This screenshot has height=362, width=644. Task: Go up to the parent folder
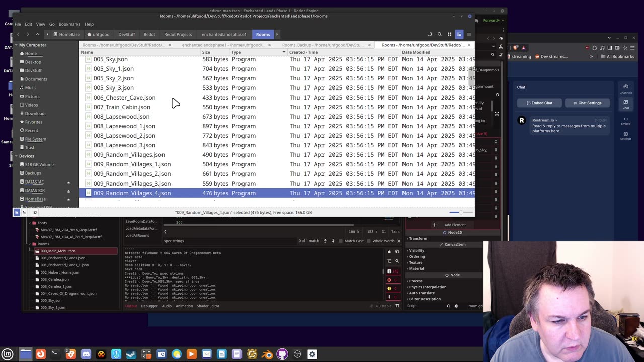point(38,34)
